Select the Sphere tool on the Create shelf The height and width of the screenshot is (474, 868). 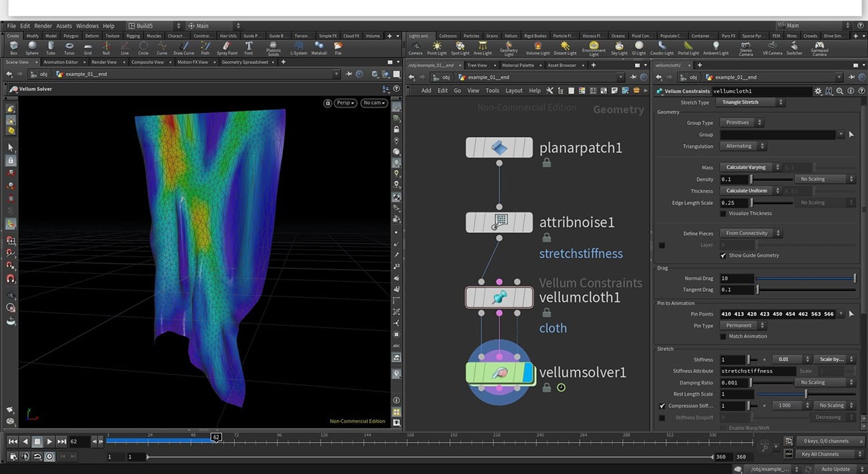click(x=33, y=46)
